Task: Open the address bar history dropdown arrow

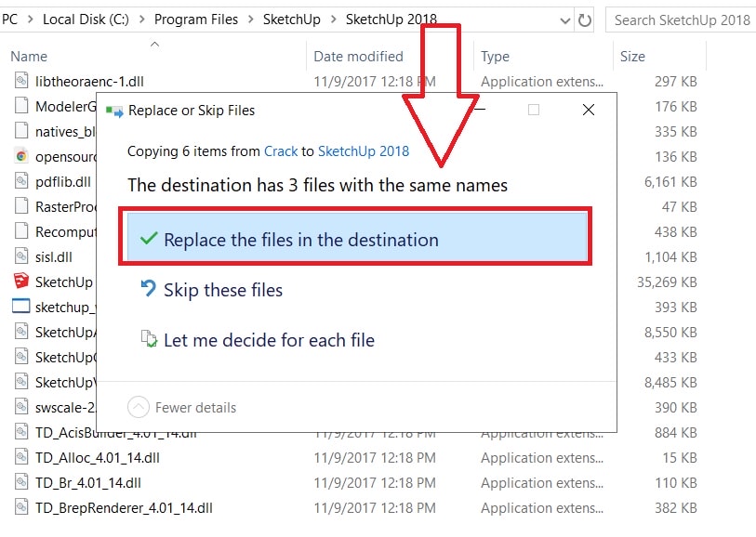Action: (565, 20)
